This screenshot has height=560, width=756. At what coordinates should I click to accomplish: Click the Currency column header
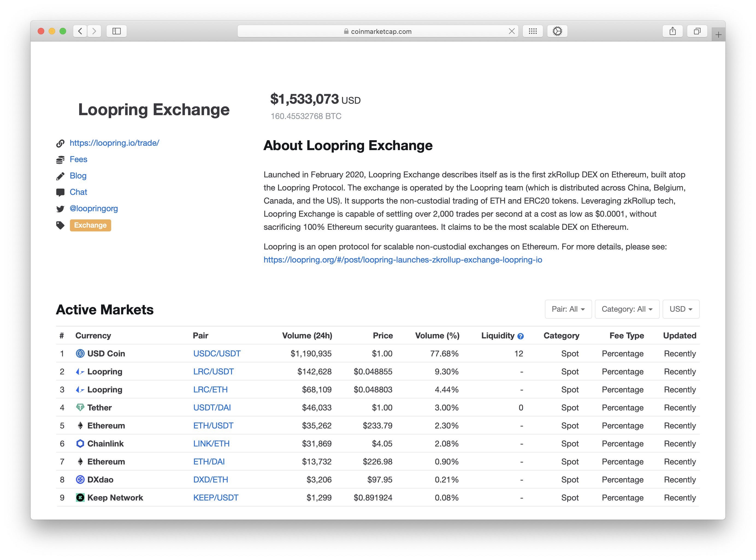[x=93, y=336]
